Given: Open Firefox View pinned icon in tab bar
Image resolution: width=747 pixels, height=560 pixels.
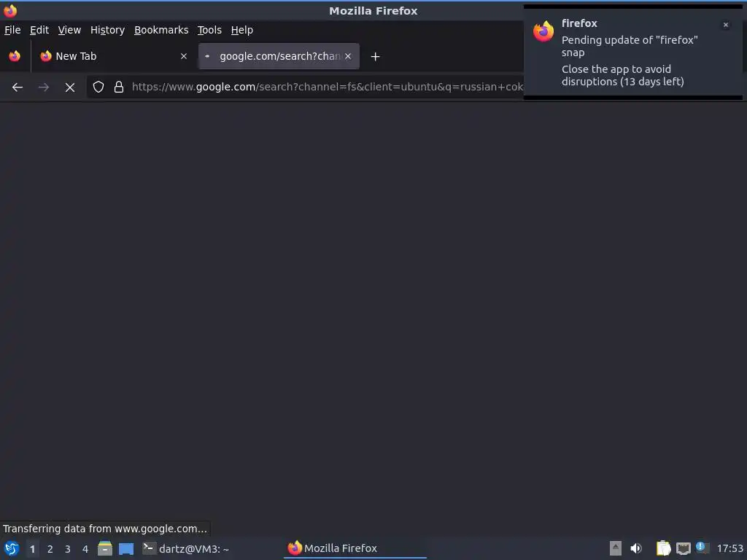Looking at the screenshot, I should click(15, 56).
